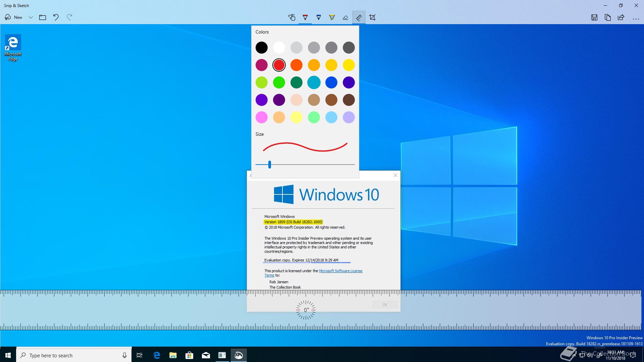Toggle the Ruler tool
This screenshot has width=644, height=362.
tap(359, 17)
